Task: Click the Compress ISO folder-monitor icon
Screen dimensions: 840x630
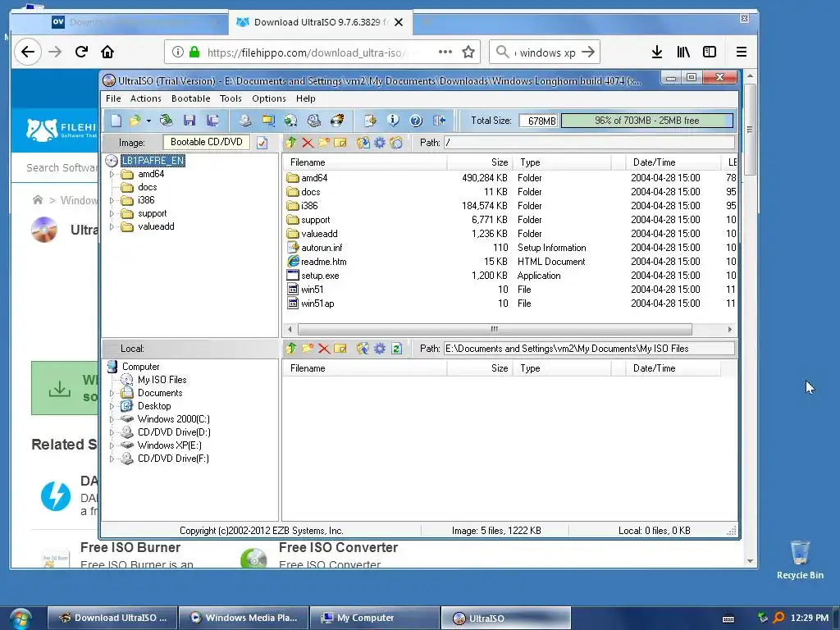Action: [268, 121]
